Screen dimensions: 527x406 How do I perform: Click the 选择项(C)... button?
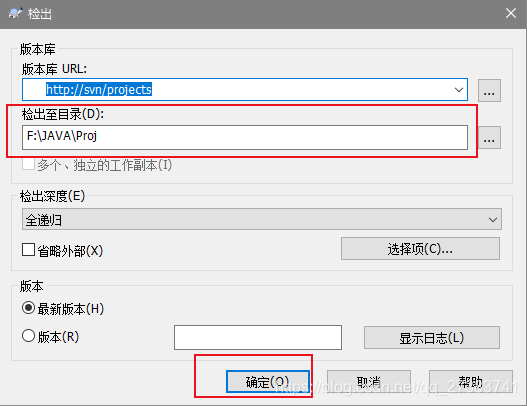(x=420, y=249)
